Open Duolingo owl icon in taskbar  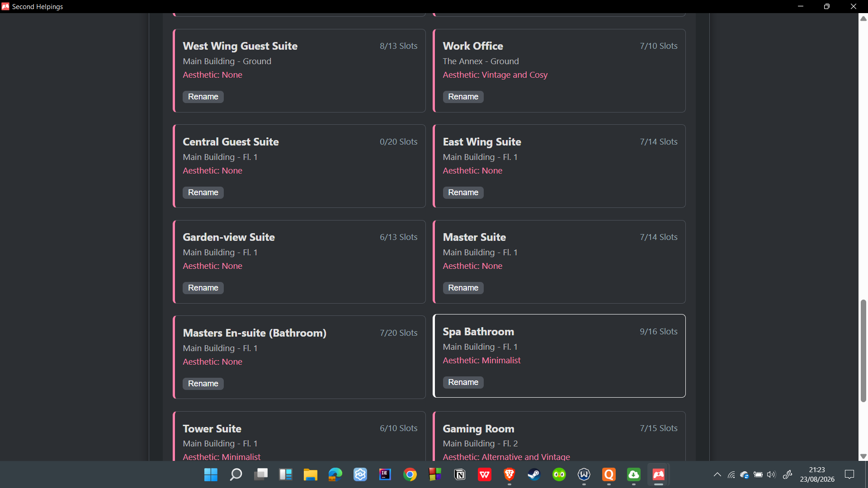[559, 474]
